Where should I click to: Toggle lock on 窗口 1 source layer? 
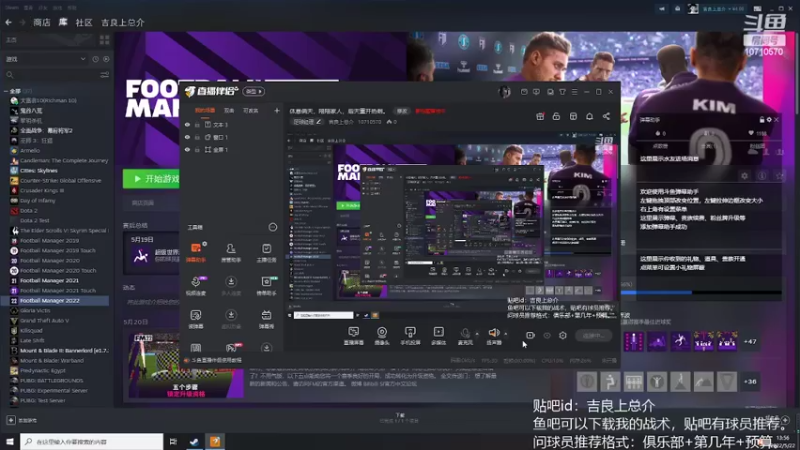pyautogui.click(x=197, y=137)
